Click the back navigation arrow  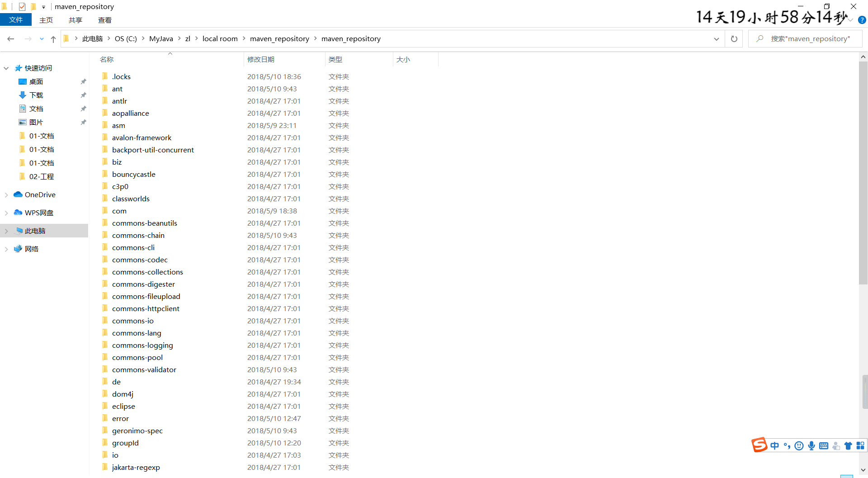coord(10,39)
